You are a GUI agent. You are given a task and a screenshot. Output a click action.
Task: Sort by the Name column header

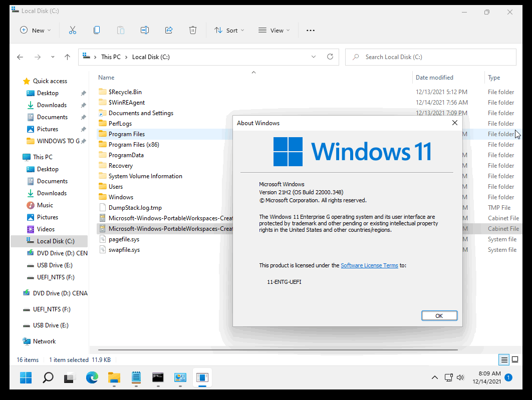tap(106, 77)
